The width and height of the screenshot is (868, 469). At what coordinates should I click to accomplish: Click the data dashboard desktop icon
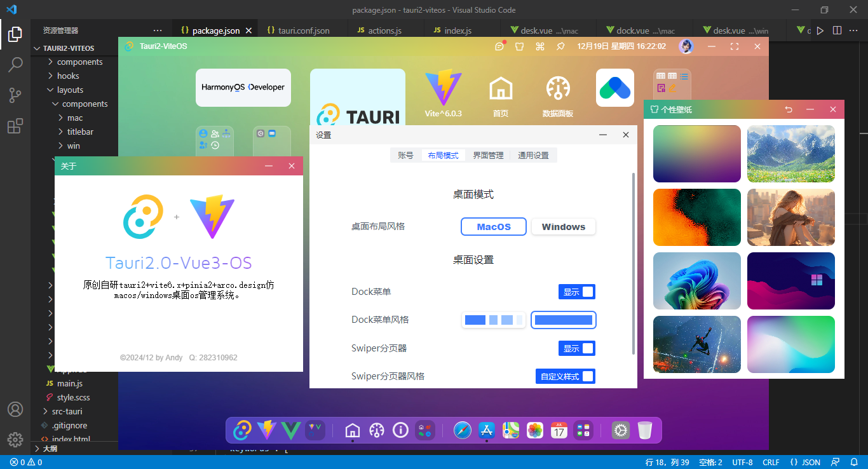557,96
